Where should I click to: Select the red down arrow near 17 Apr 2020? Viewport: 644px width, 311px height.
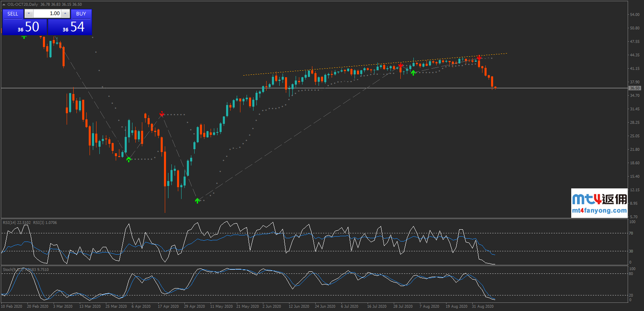click(162, 114)
